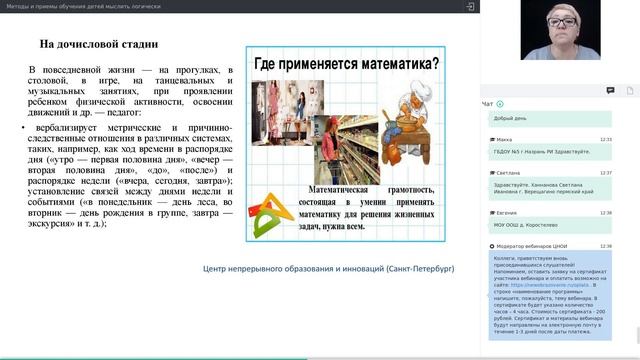Click the 'Чат' panel label
Screen dimensions: 640x360
(487, 104)
